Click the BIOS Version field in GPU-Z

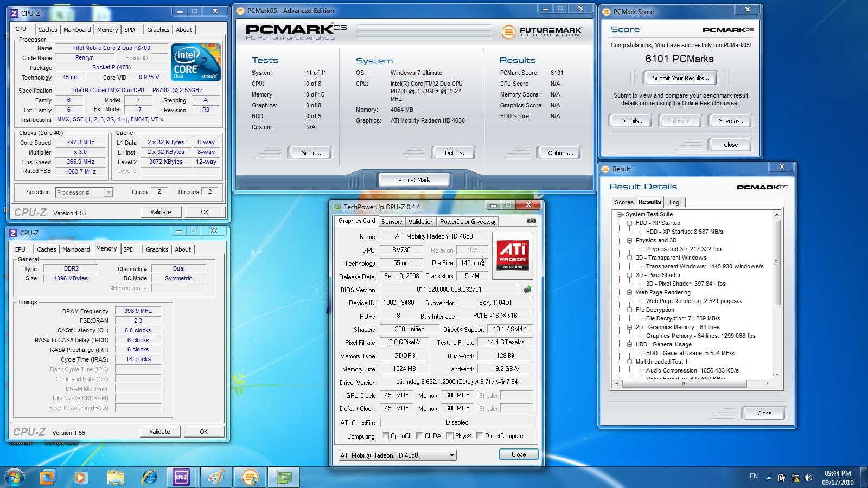449,290
